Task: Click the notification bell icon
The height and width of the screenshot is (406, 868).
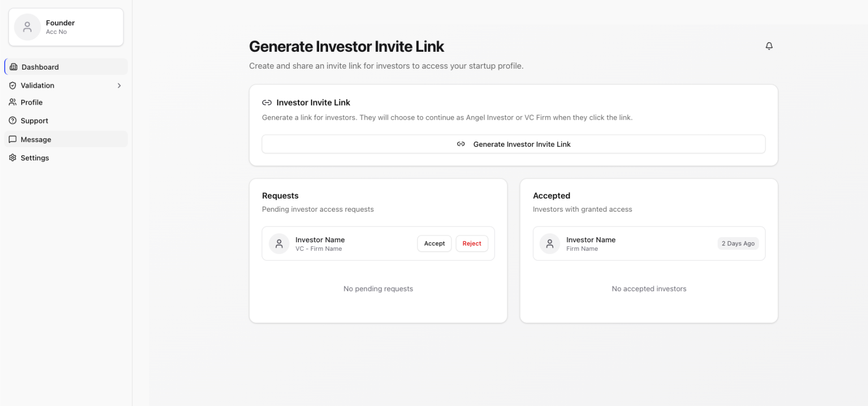Action: click(769, 46)
